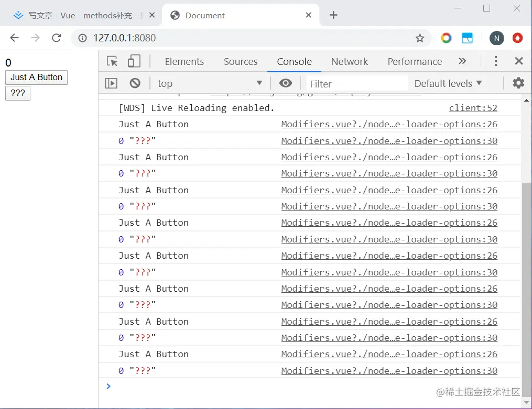This screenshot has height=409, width=532.
Task: Go forward in browser history
Action: pyautogui.click(x=35, y=38)
